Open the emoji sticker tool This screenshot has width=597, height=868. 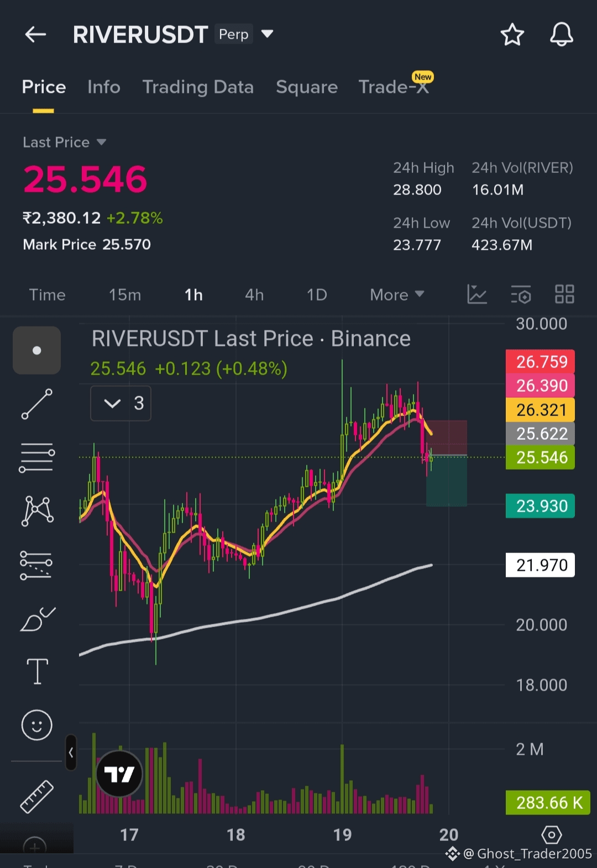(x=37, y=725)
